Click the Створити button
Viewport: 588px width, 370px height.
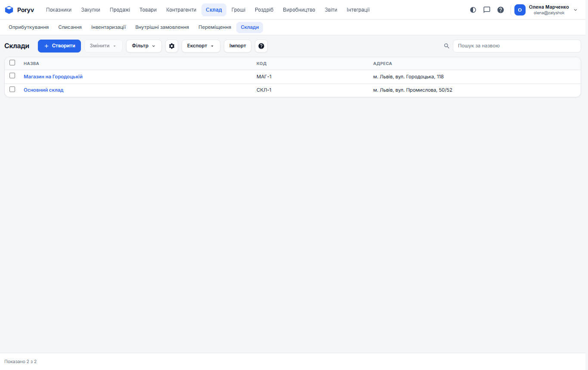click(59, 46)
